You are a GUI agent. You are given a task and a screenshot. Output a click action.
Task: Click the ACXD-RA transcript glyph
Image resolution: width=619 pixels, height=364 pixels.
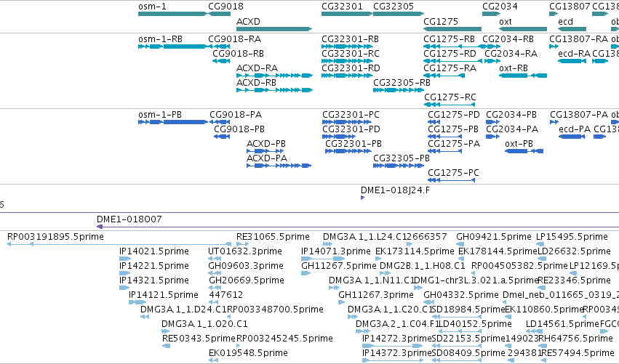click(x=274, y=76)
